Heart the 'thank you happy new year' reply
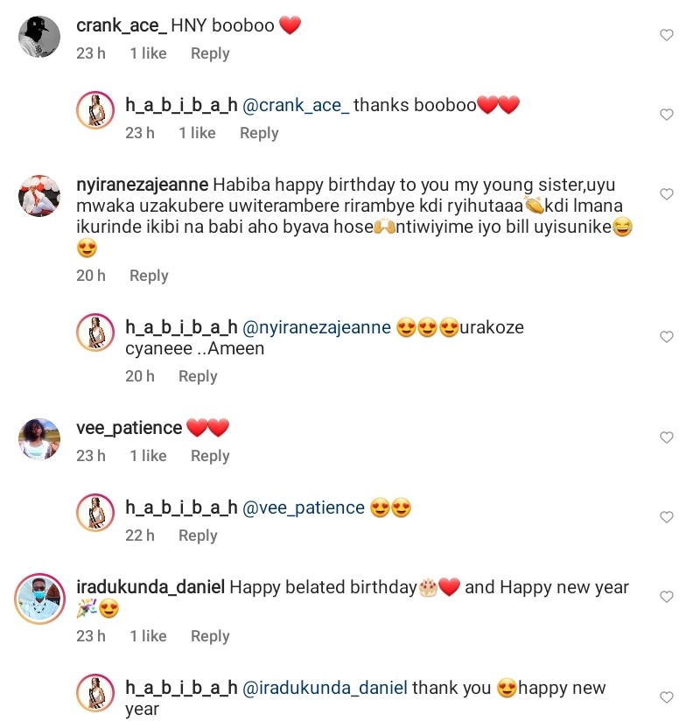The height and width of the screenshot is (728, 700). point(666,697)
